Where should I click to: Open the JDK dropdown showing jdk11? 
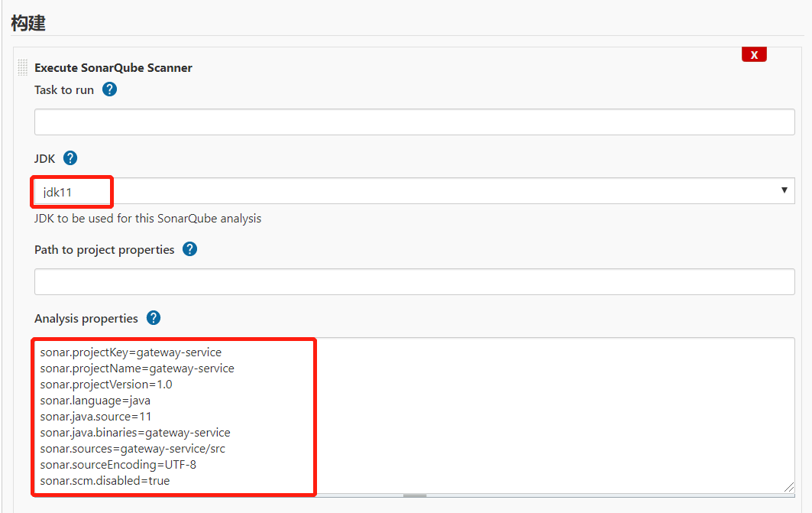(414, 190)
